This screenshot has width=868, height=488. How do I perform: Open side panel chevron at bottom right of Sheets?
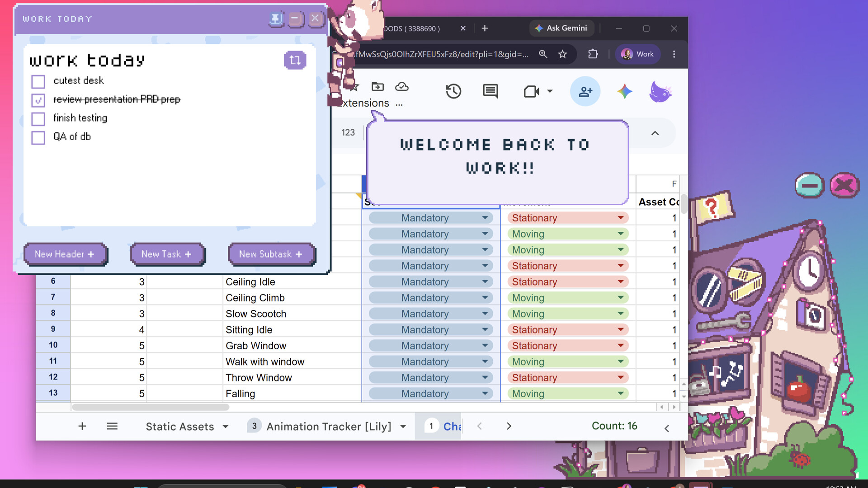(667, 428)
